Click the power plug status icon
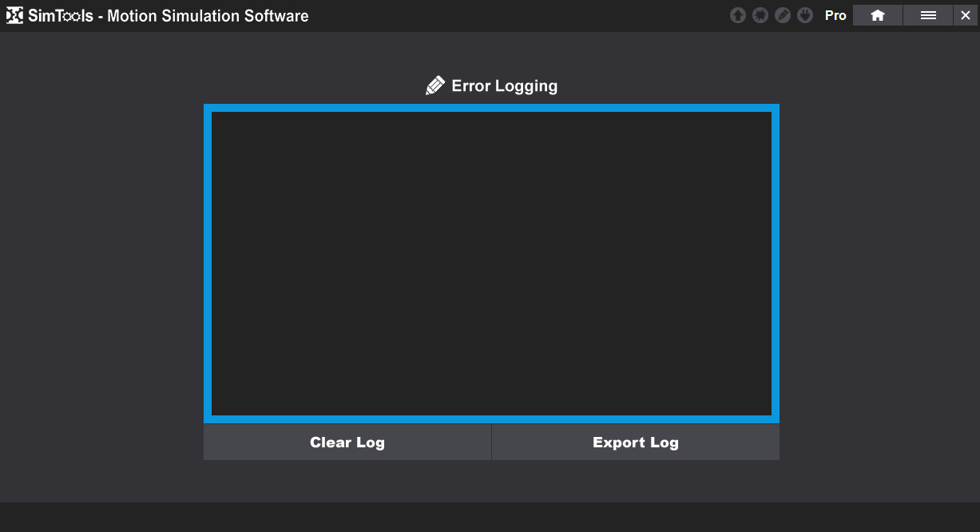980x532 pixels. [805, 15]
